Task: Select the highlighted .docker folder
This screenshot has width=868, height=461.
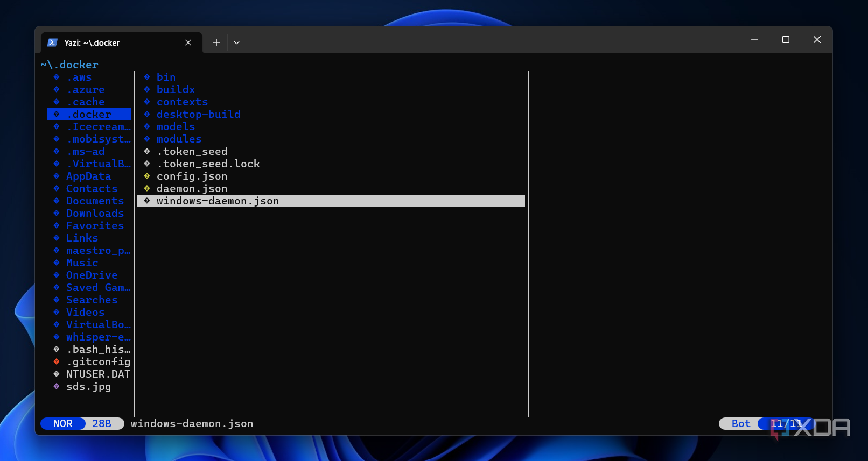Action: (89, 115)
